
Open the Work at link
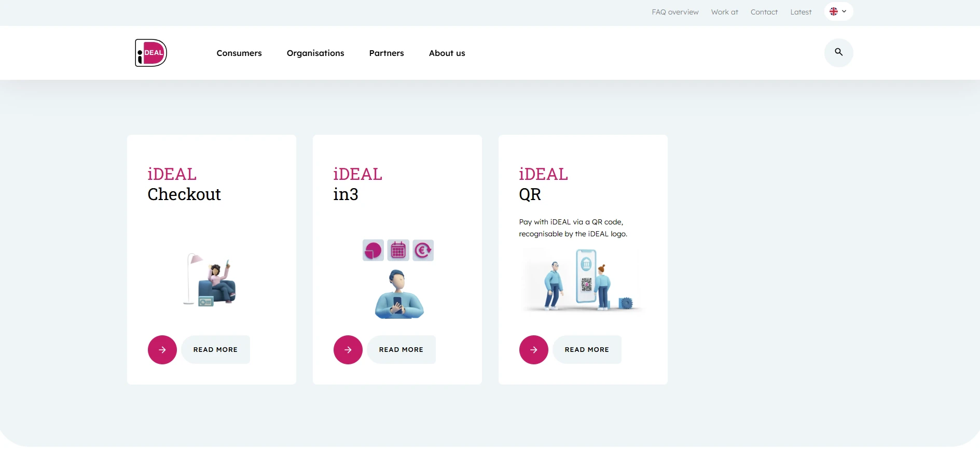(724, 12)
